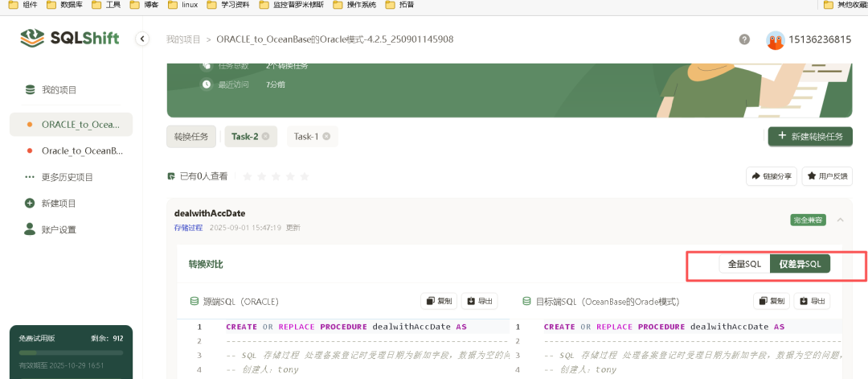This screenshot has height=379, width=868.
Task: Open the 博客 bookmark folder
Action: tap(144, 5)
